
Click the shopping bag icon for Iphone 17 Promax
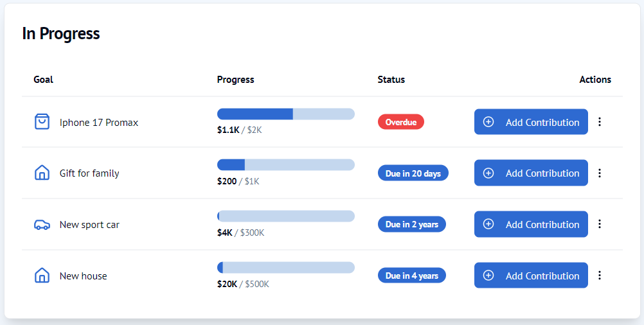tap(42, 122)
